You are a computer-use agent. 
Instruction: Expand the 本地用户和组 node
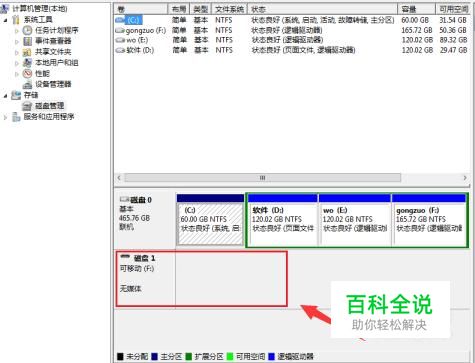coord(16,63)
